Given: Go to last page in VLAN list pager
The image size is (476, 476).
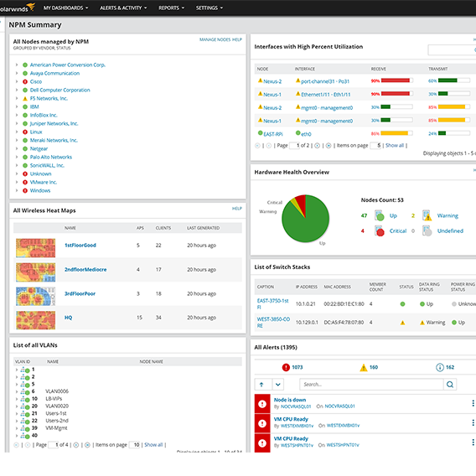Looking at the screenshot, I should [87, 445].
